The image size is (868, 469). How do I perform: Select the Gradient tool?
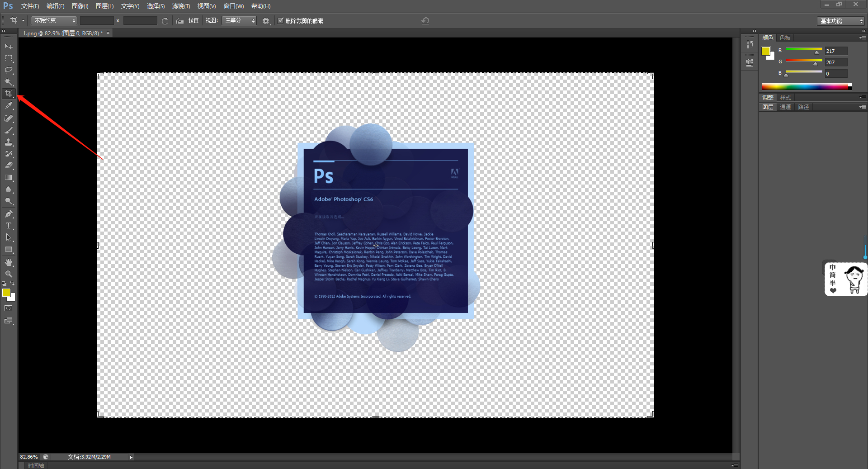(x=9, y=177)
